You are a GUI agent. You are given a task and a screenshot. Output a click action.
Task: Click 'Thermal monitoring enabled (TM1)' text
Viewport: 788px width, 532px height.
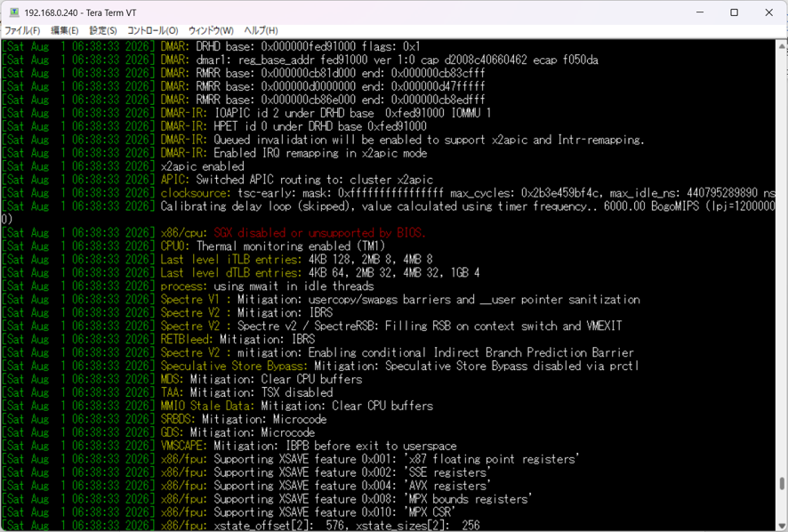(291, 246)
